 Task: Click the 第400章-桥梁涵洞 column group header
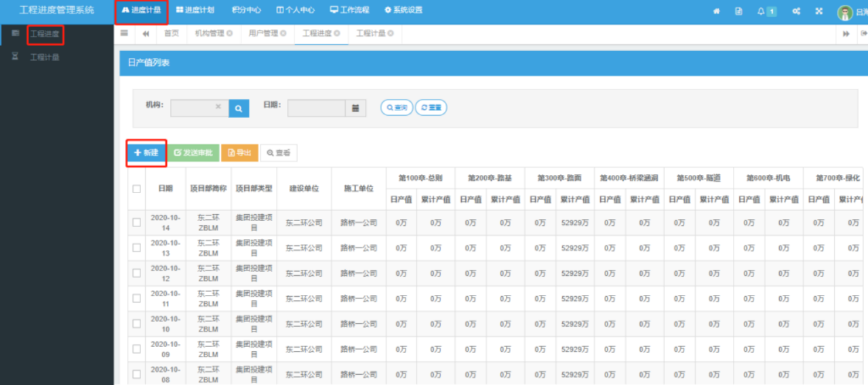pyautogui.click(x=629, y=178)
